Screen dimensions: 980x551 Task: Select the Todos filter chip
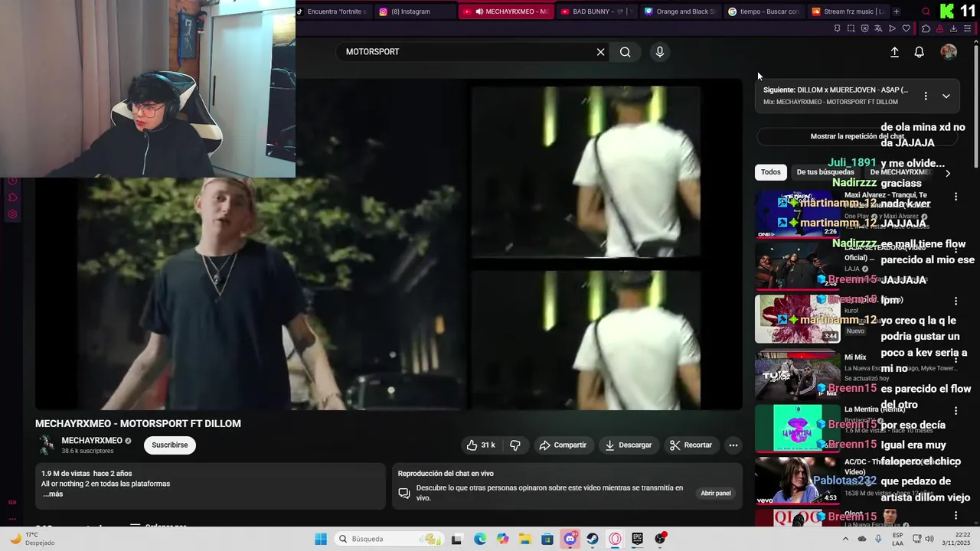tap(771, 172)
